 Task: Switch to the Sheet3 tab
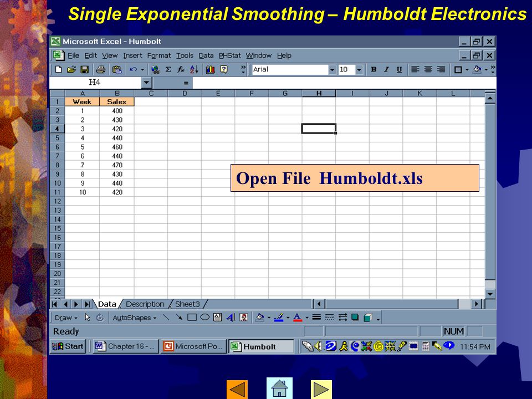(x=187, y=304)
